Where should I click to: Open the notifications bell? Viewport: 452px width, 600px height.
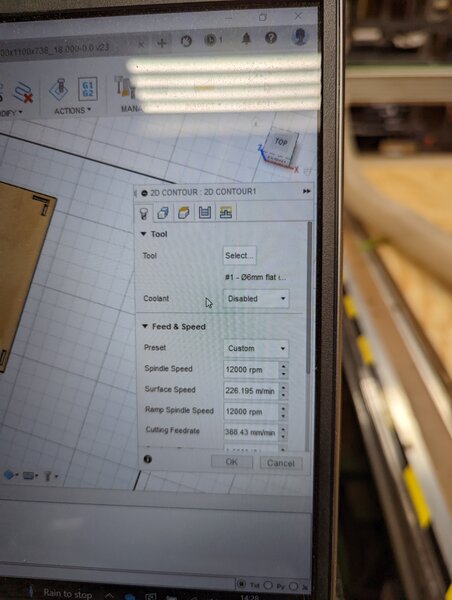pos(246,38)
